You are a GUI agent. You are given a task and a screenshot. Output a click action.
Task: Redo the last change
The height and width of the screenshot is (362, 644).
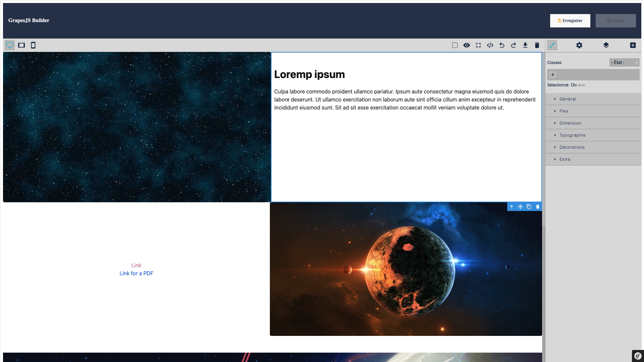(514, 45)
